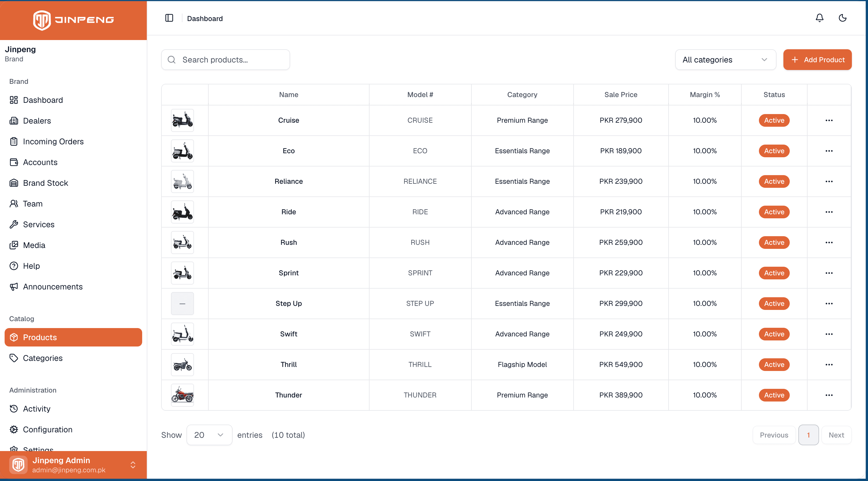Select page 1 in pagination
The image size is (868, 481).
pos(808,435)
